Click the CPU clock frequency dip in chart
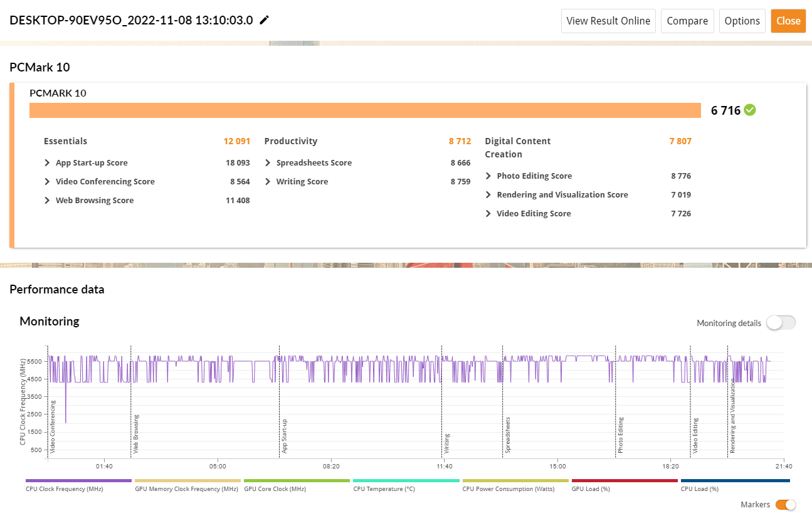The height and width of the screenshot is (523, 812). pyautogui.click(x=65, y=401)
